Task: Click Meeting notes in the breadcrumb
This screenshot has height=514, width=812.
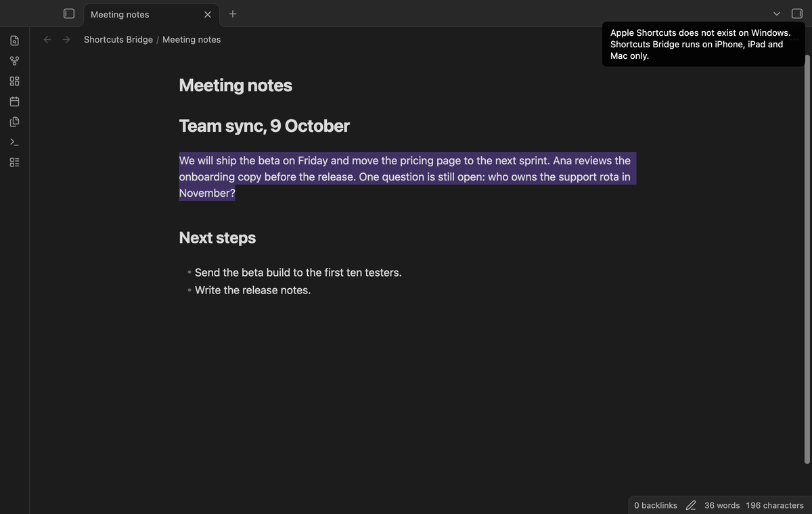Action: 191,39
